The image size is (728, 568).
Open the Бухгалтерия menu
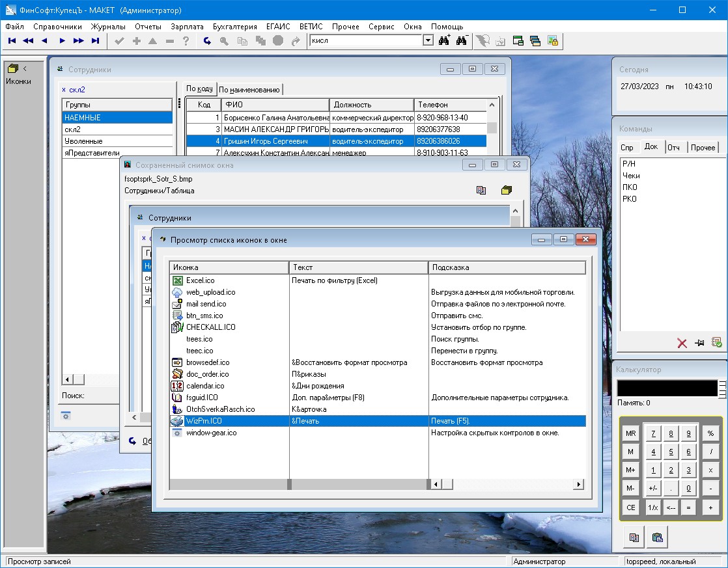(x=234, y=27)
